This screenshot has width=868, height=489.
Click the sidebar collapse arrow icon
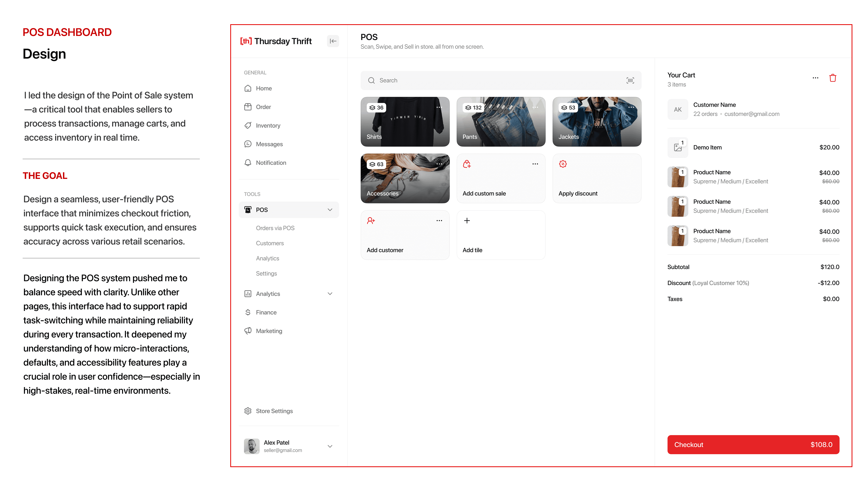coord(333,41)
